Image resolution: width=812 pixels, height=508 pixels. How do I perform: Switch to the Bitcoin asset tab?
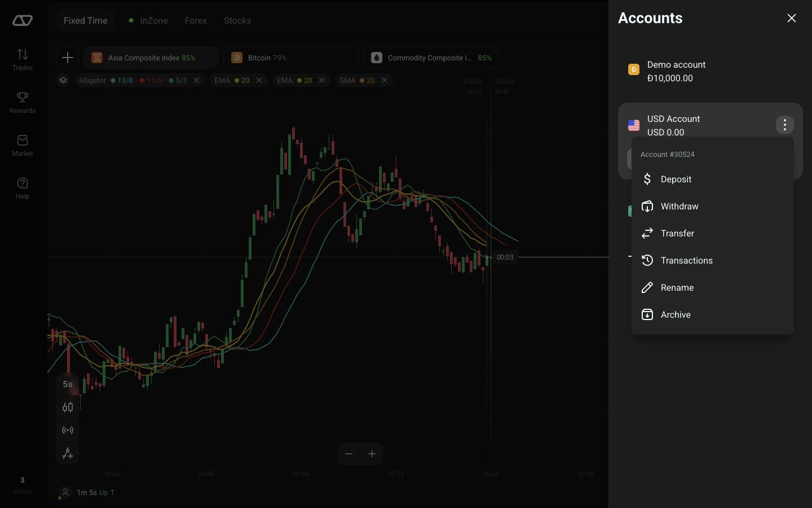(291, 58)
